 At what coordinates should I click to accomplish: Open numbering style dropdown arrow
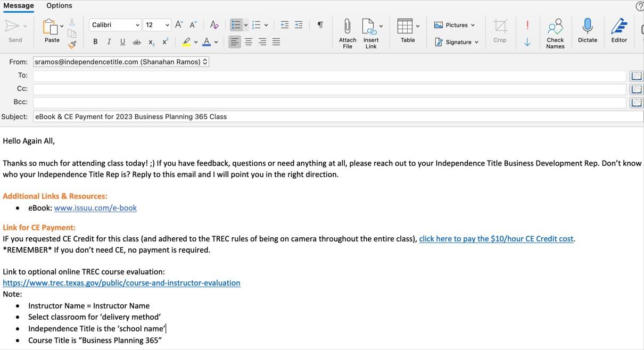pyautogui.click(x=266, y=25)
